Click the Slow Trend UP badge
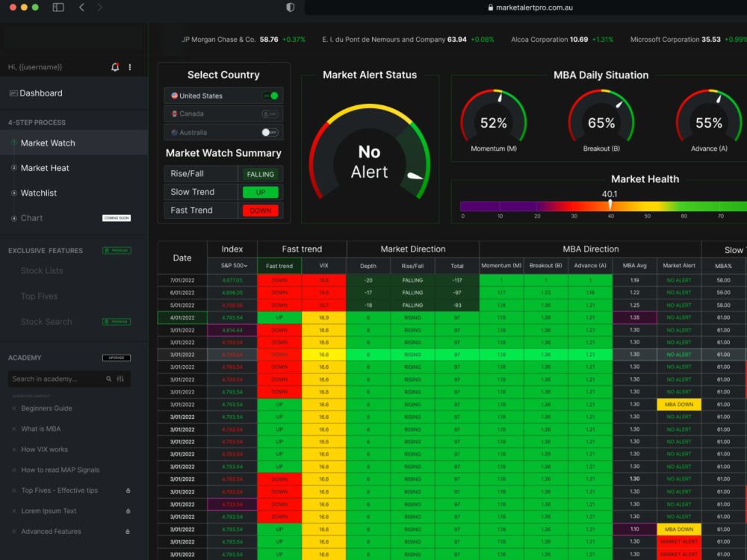 pos(260,193)
